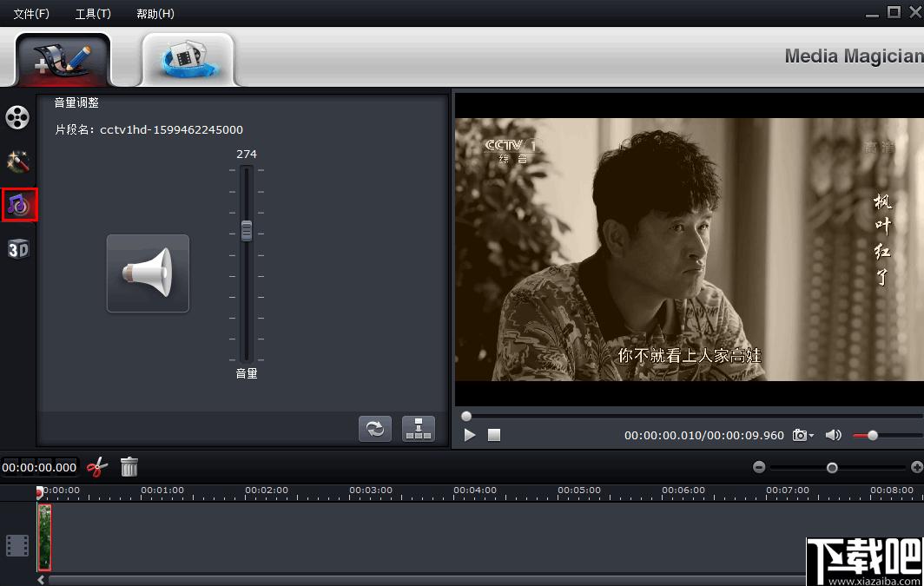Switch to the video convert tab
924x586 pixels.
[188, 60]
